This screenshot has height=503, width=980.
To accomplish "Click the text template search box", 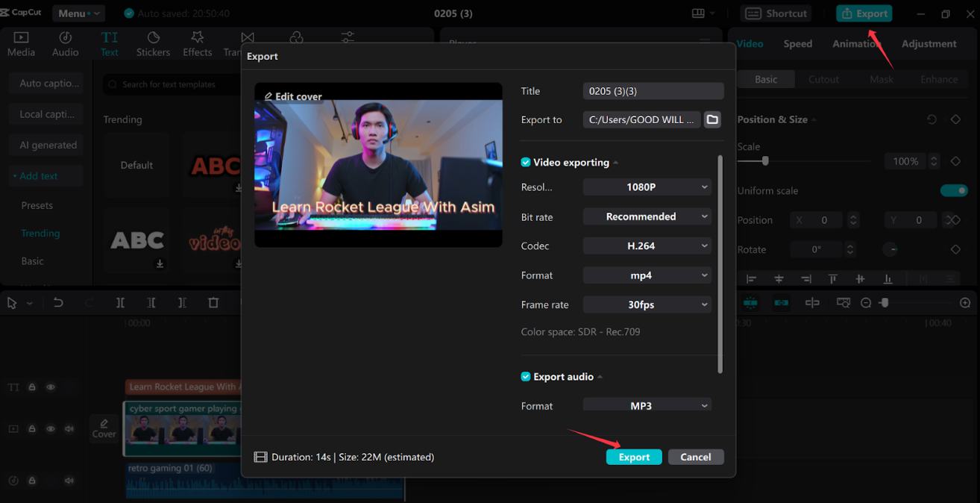I will 172,84.
